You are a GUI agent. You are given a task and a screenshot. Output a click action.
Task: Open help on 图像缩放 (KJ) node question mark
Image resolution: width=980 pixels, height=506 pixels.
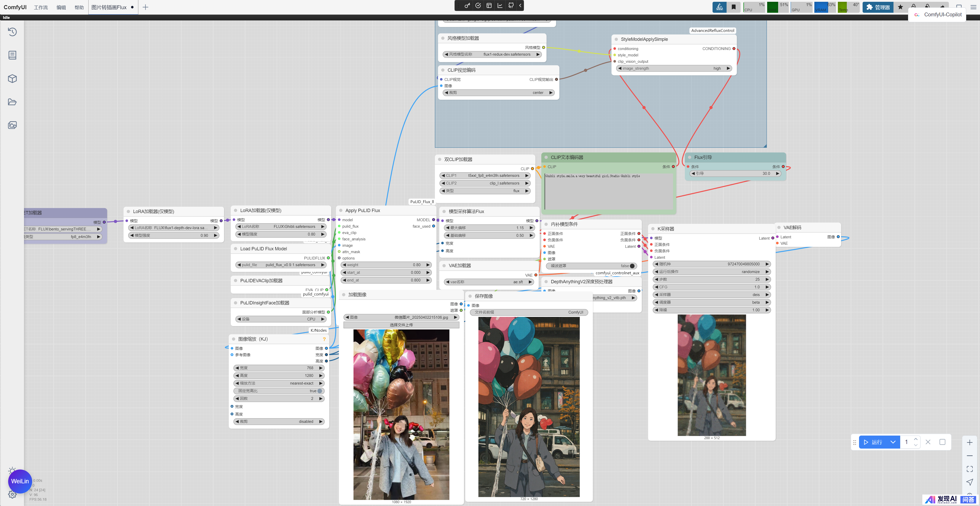coord(324,339)
